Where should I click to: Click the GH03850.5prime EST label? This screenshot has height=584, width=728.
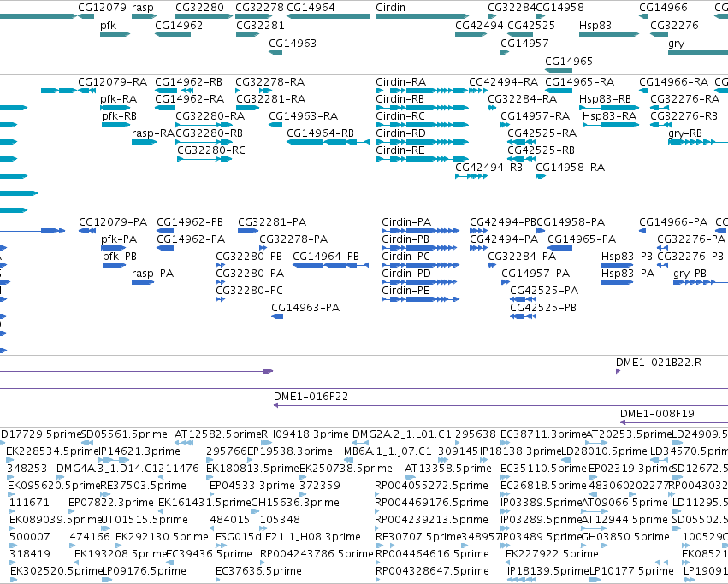tap(625, 537)
